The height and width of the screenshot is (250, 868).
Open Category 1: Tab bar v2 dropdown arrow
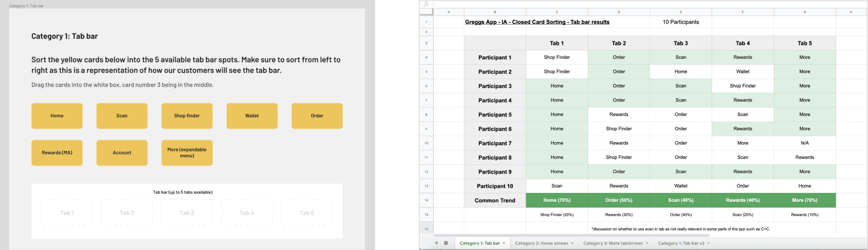(x=708, y=243)
